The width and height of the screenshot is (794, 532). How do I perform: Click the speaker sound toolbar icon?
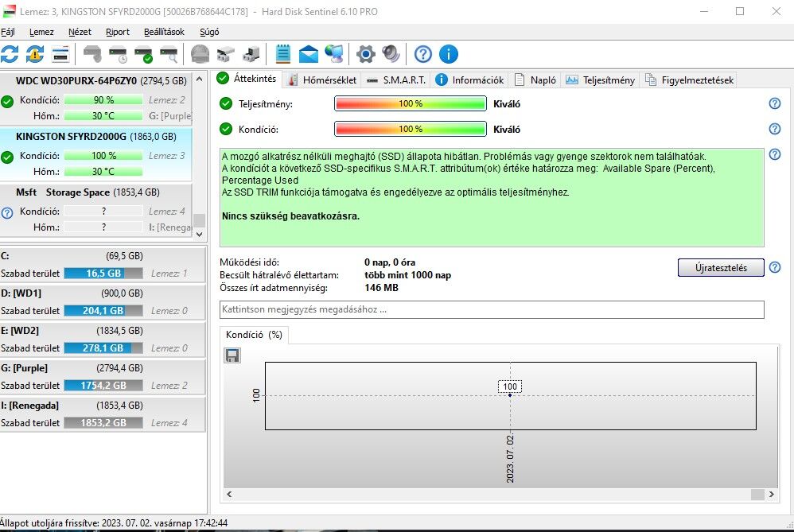pos(391,53)
